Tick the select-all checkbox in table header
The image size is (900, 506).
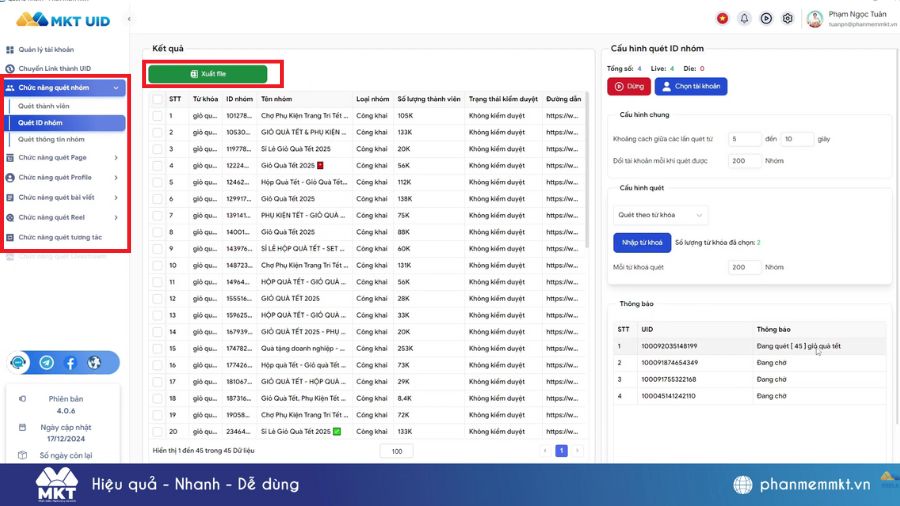pyautogui.click(x=157, y=99)
